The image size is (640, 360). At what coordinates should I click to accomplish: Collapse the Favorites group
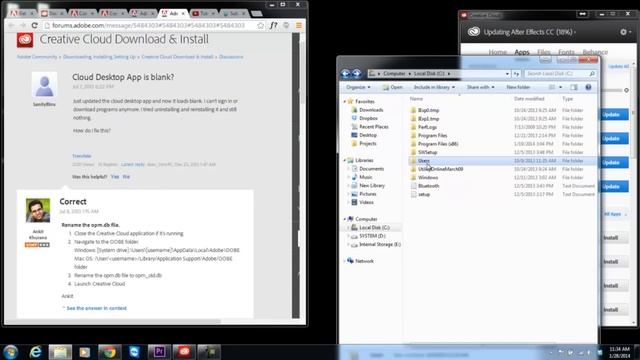pyautogui.click(x=344, y=101)
